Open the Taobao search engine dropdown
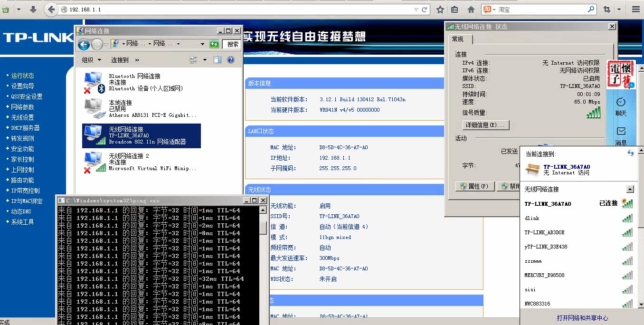 494,10
